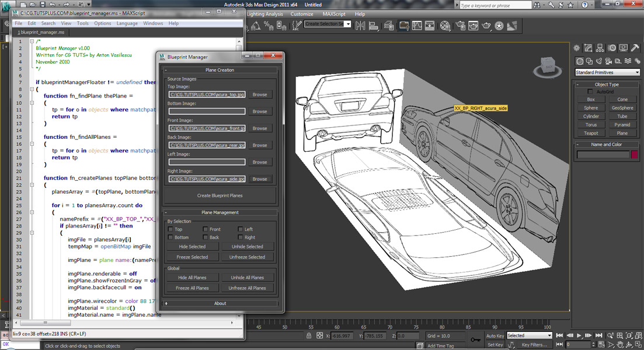Viewport: 644px width, 350px height.
Task: Check the Bottom plane checkbox
Action: [x=170, y=237]
